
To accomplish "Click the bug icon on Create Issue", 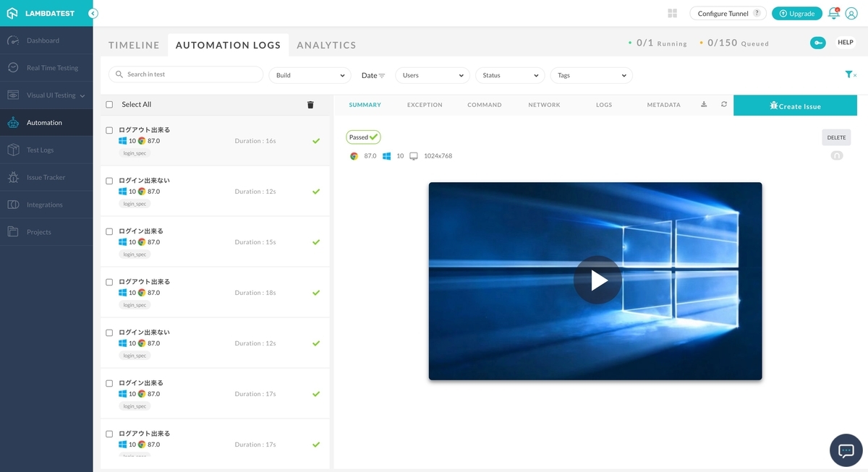I will click(x=773, y=106).
